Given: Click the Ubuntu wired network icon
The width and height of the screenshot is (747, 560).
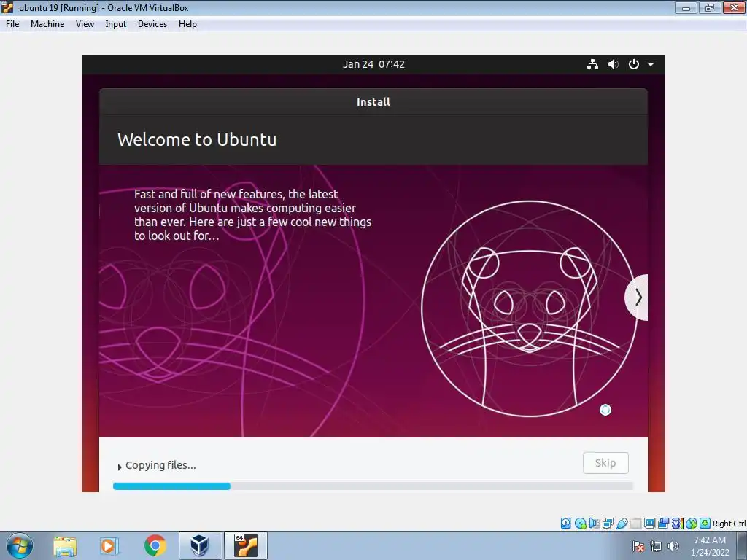Looking at the screenshot, I should coord(592,64).
